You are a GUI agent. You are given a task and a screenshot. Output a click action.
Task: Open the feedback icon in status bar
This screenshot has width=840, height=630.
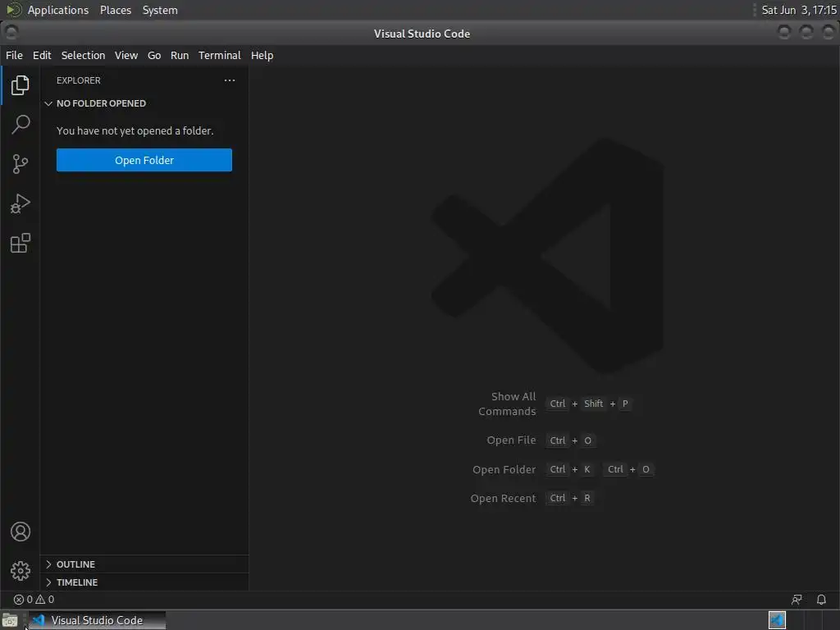[x=797, y=600]
